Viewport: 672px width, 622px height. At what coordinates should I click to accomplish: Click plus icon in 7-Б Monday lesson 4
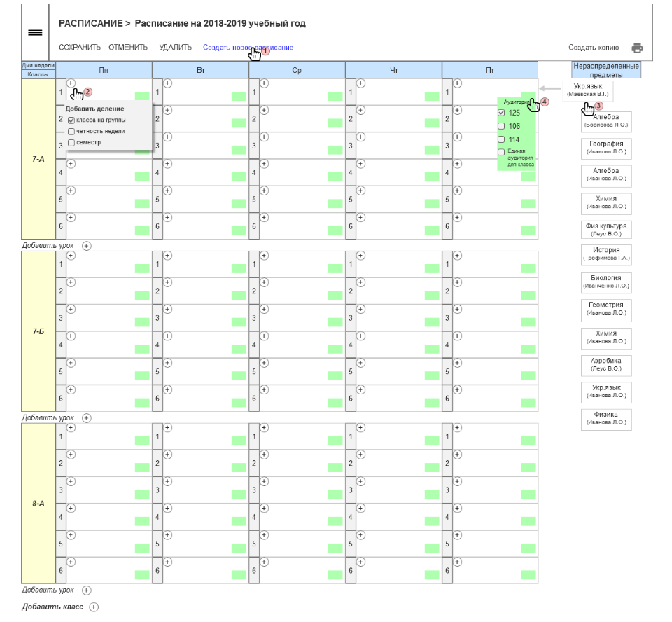pos(71,336)
